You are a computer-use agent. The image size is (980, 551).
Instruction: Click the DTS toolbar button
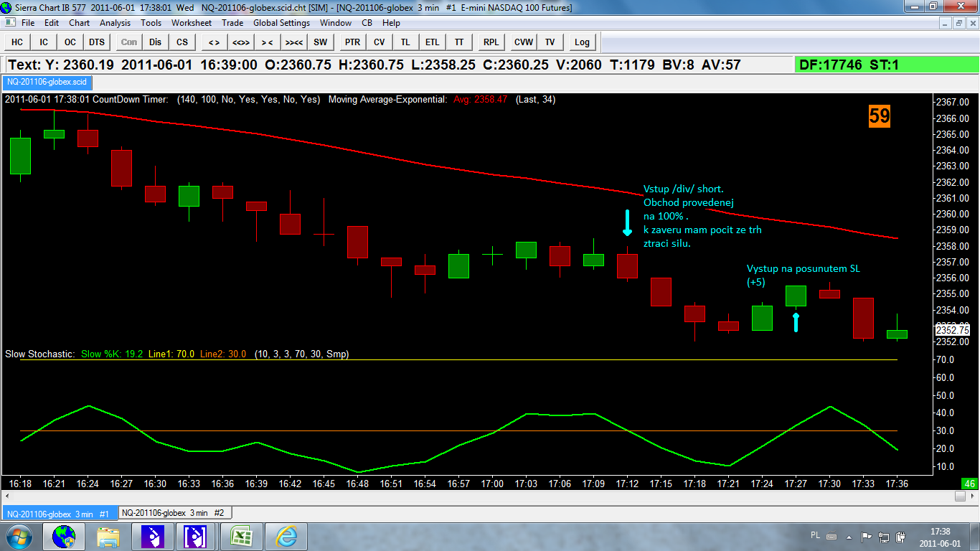pos(97,42)
